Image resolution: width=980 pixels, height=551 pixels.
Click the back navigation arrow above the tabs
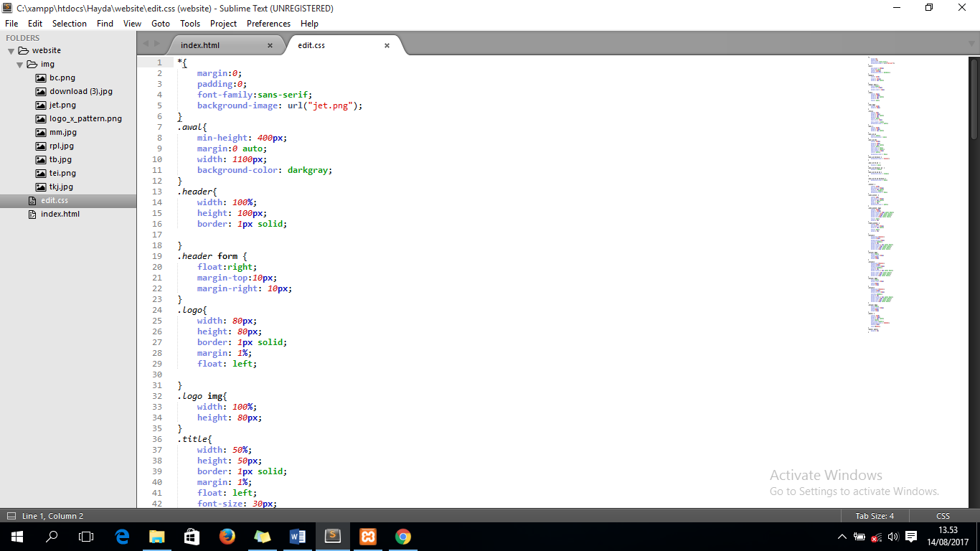146,44
